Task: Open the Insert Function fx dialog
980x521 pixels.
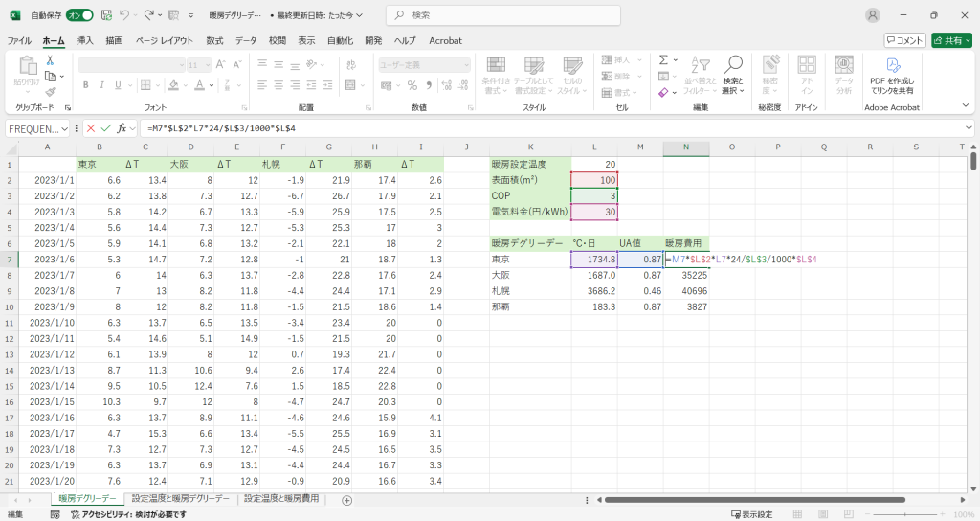Action: tap(120, 128)
